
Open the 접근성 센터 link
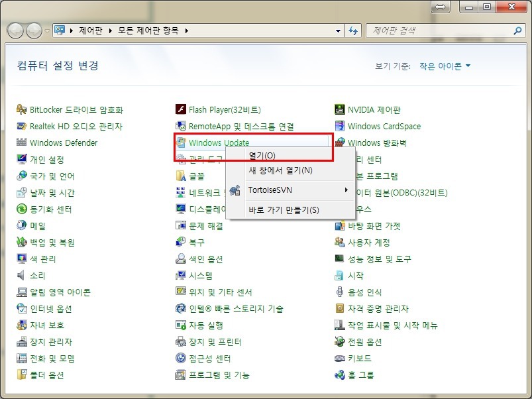point(209,358)
